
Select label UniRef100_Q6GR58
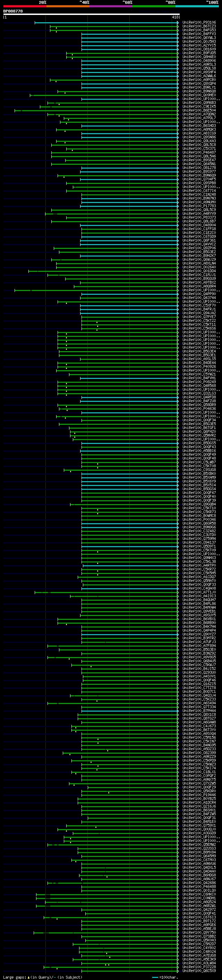[199, 524]
